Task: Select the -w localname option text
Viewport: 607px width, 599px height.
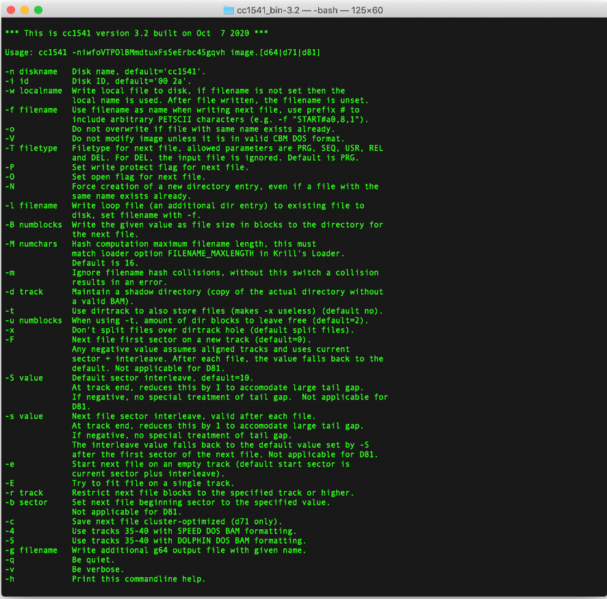Action: tap(32, 90)
